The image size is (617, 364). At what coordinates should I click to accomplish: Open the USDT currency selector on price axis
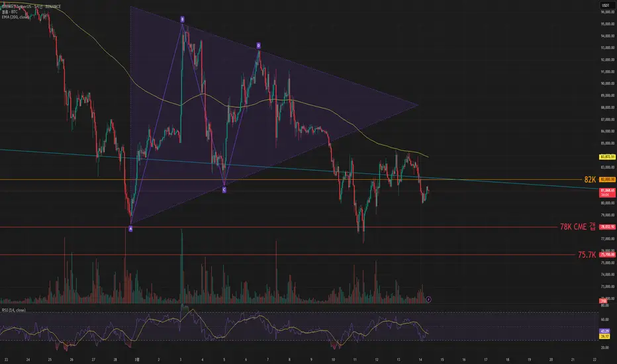click(606, 5)
